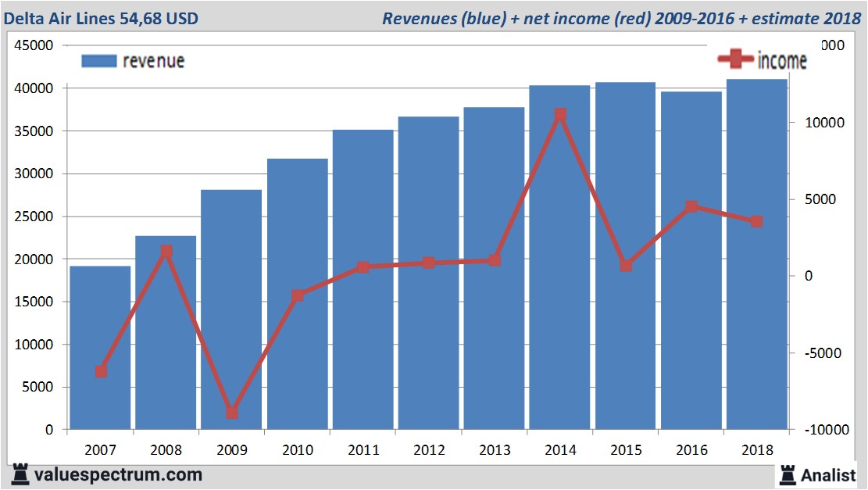Click the 2008 income data point

click(x=166, y=252)
